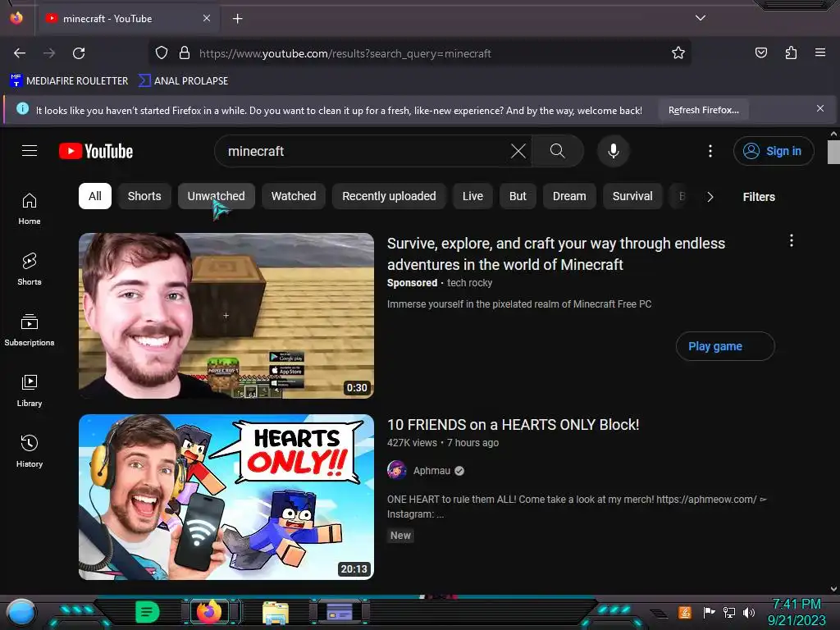Select the All filter chip
The width and height of the screenshot is (840, 630).
click(x=95, y=196)
